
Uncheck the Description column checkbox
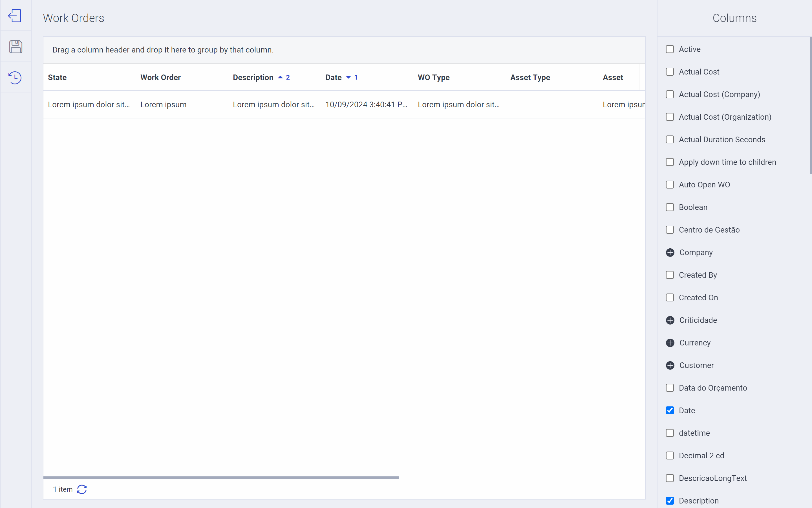tap(670, 501)
